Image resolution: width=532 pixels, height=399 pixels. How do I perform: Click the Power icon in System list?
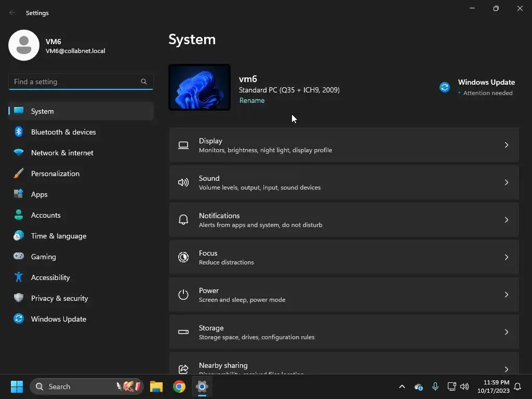(x=183, y=295)
